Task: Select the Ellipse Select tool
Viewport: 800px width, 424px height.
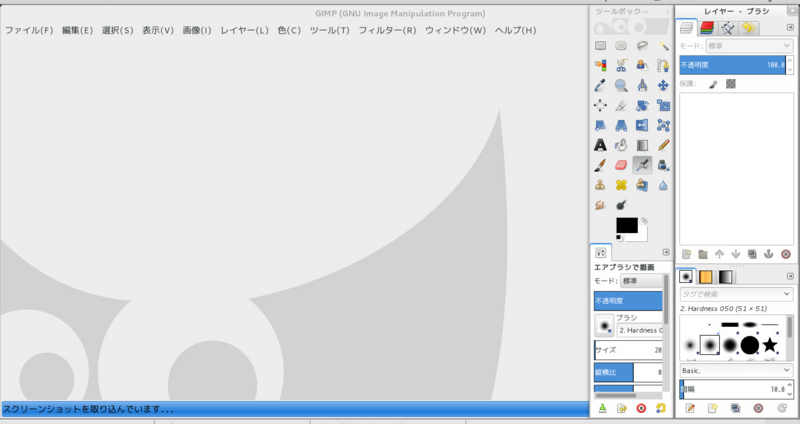Action: click(621, 46)
